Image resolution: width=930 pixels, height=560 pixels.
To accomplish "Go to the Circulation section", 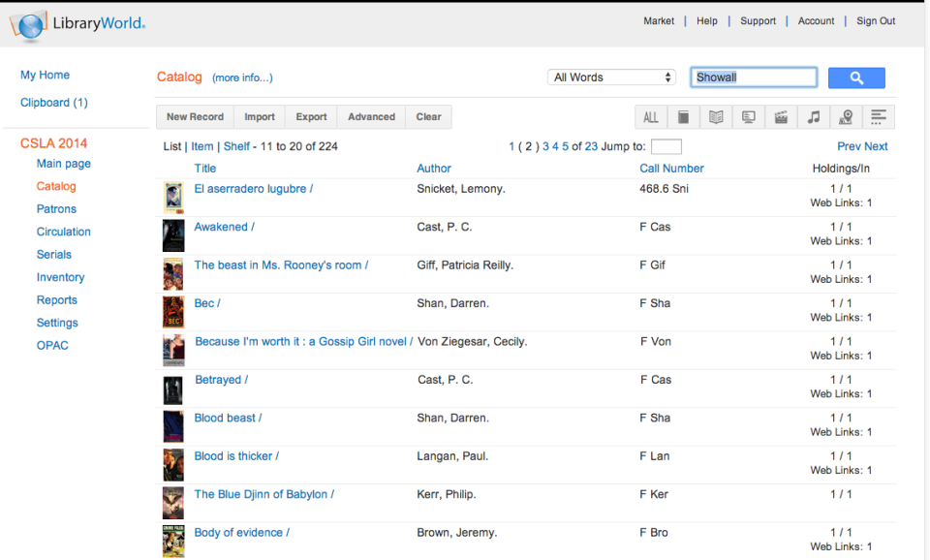I will pos(63,232).
